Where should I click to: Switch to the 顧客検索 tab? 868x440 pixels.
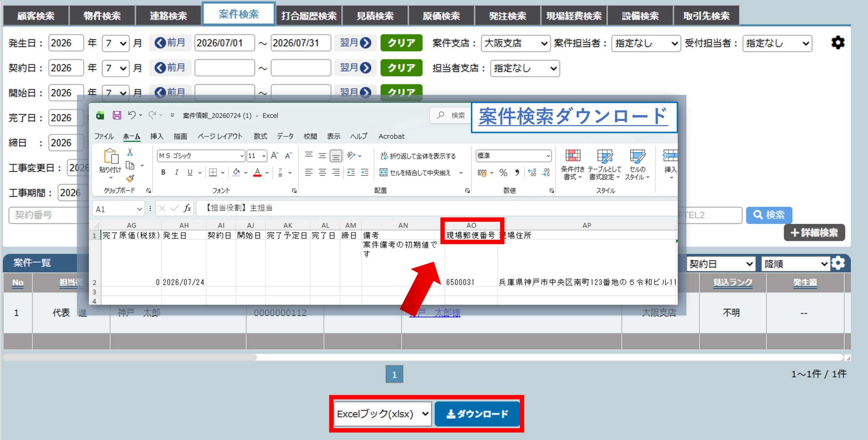coord(36,16)
